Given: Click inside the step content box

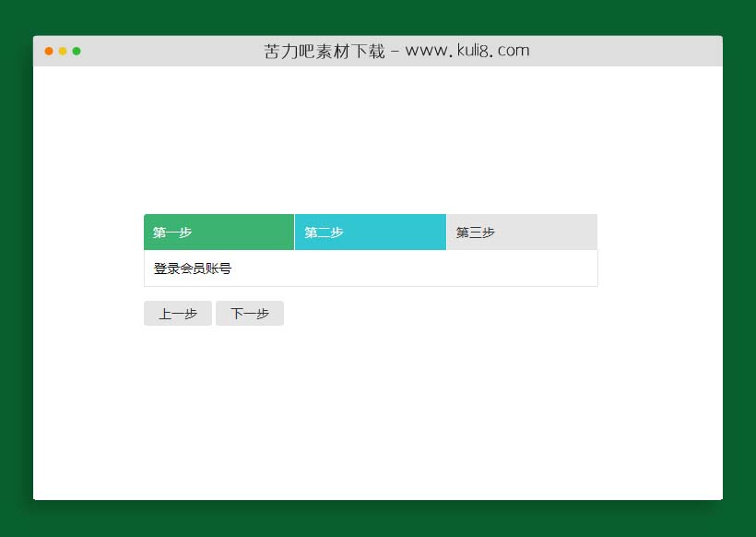Looking at the screenshot, I should click(x=370, y=268).
